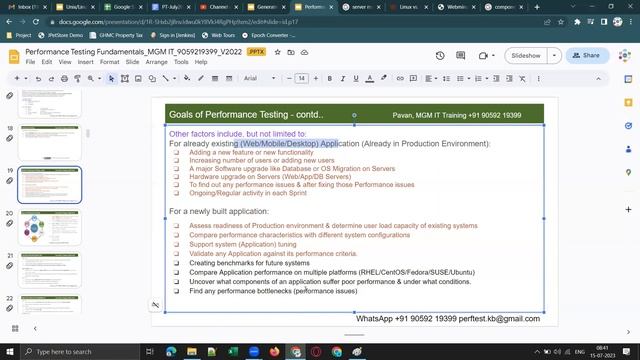Collapse the menus with the up chevron
This screenshot has width=640, height=360.
click(x=598, y=78)
